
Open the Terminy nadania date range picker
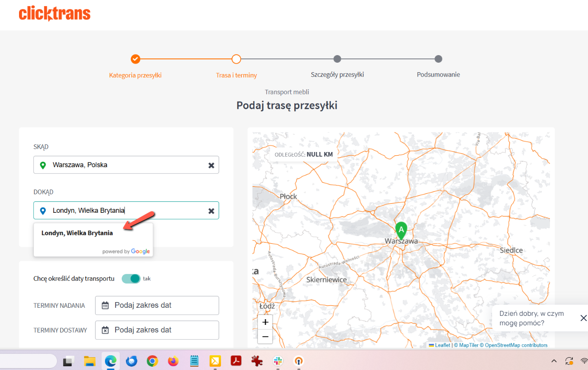click(157, 305)
